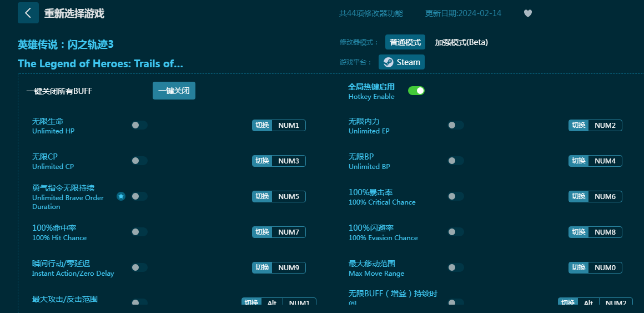The image size is (644, 313).
Task: Click 切换 button for NUM9 hotkey
Action: pos(262,268)
